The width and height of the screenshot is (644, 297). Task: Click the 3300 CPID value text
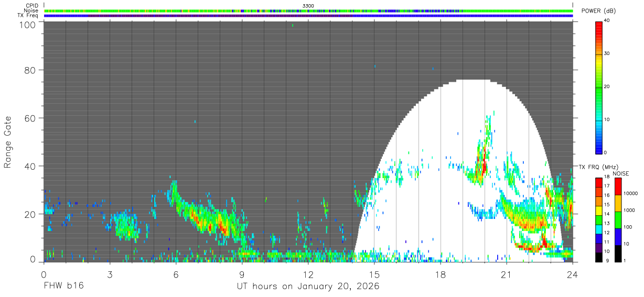308,6
